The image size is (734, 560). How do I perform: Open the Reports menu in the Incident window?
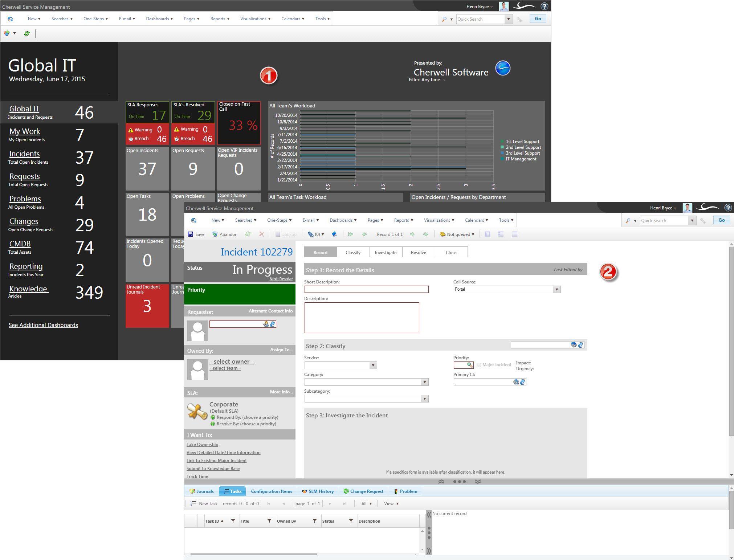coord(404,220)
